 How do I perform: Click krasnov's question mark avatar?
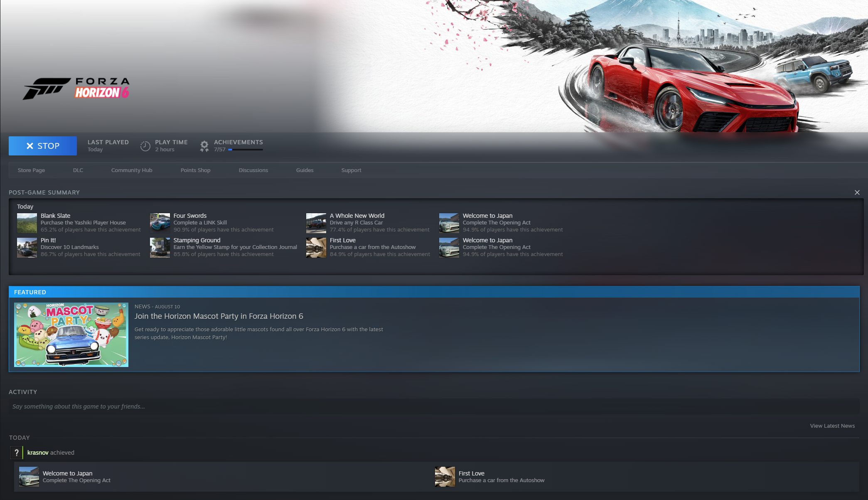point(17,453)
